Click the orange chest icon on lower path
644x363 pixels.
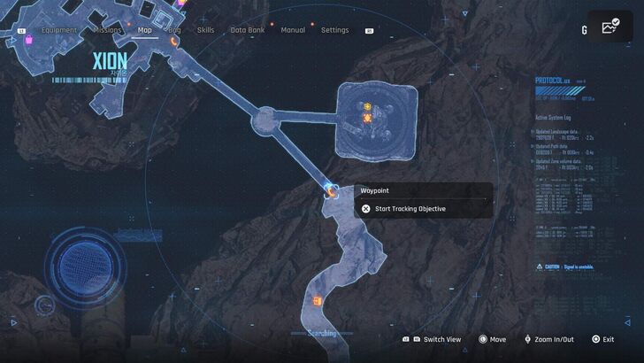pyautogui.click(x=317, y=301)
